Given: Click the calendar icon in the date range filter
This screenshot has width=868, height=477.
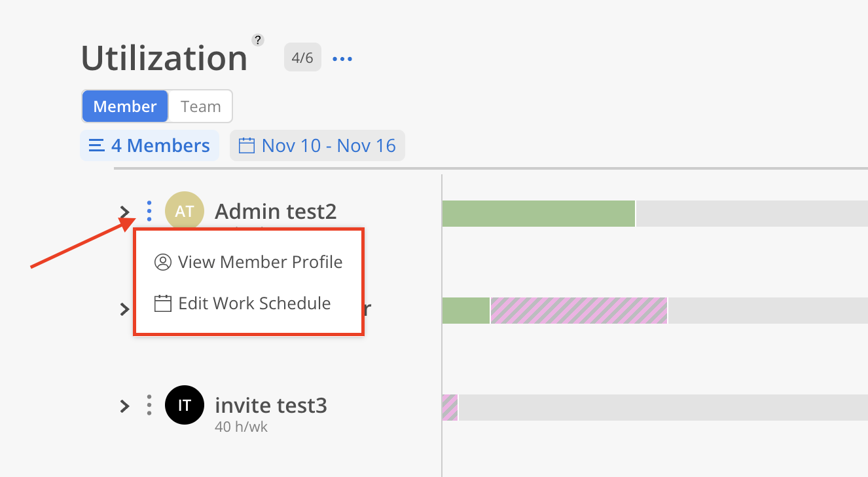Looking at the screenshot, I should [x=246, y=145].
